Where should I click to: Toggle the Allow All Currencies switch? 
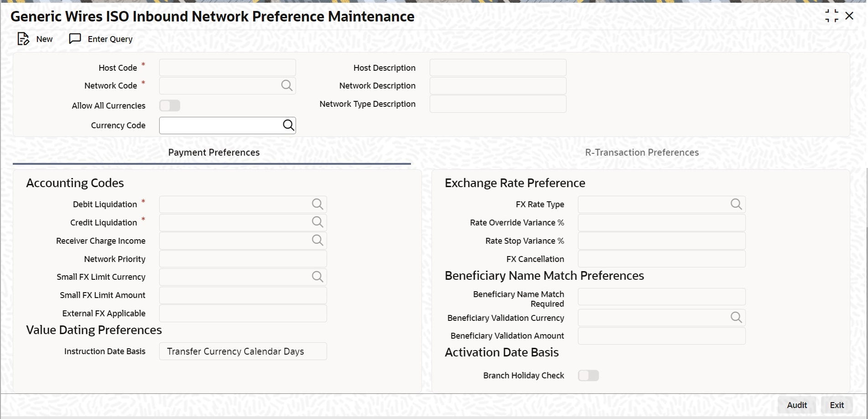[170, 106]
